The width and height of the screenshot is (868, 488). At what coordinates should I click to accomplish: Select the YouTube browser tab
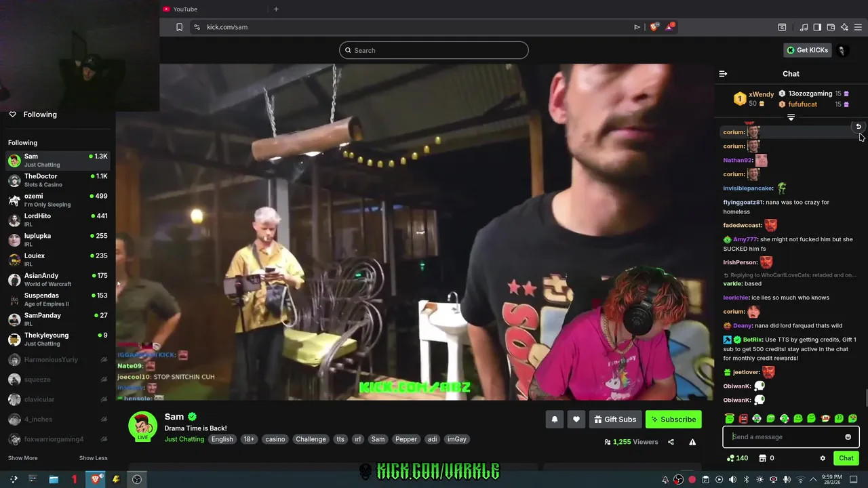click(x=214, y=9)
